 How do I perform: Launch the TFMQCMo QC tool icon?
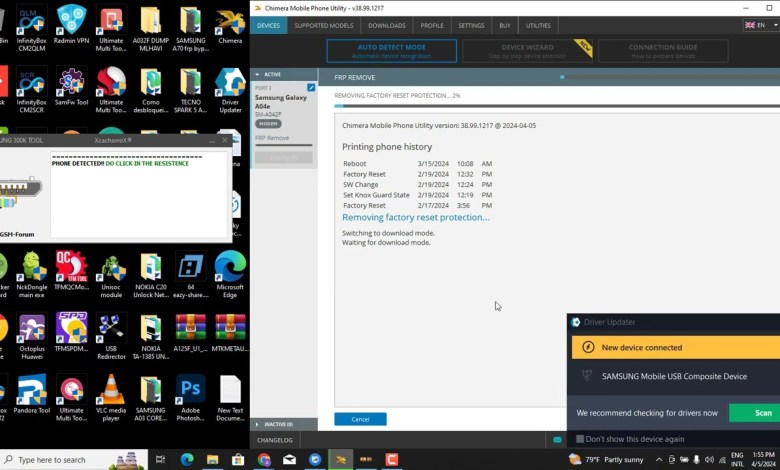pos(71,271)
